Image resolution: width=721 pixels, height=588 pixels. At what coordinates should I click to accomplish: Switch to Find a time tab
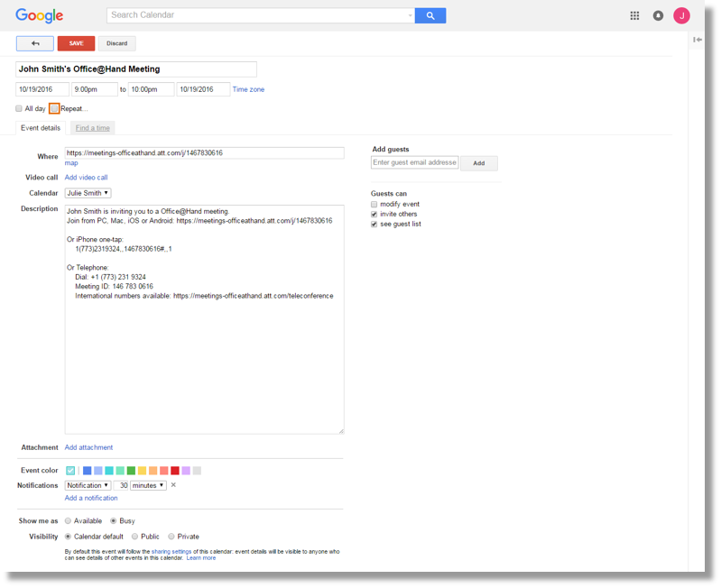(92, 128)
